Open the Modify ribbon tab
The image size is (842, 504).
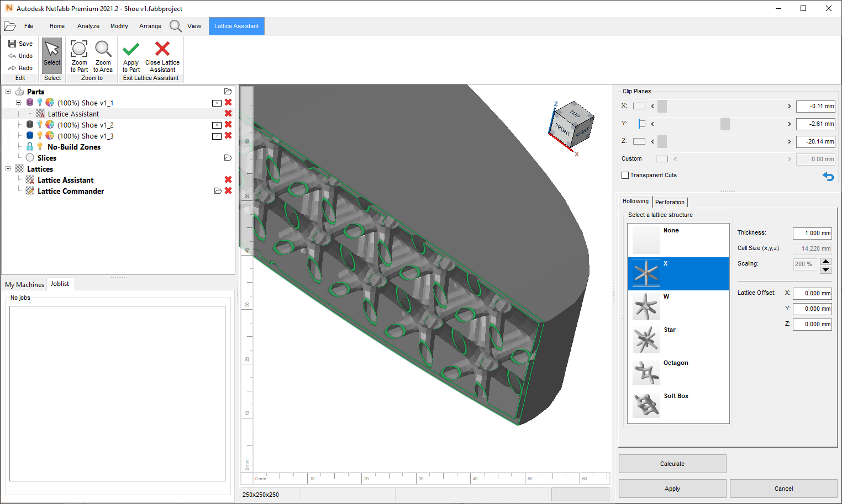[119, 26]
